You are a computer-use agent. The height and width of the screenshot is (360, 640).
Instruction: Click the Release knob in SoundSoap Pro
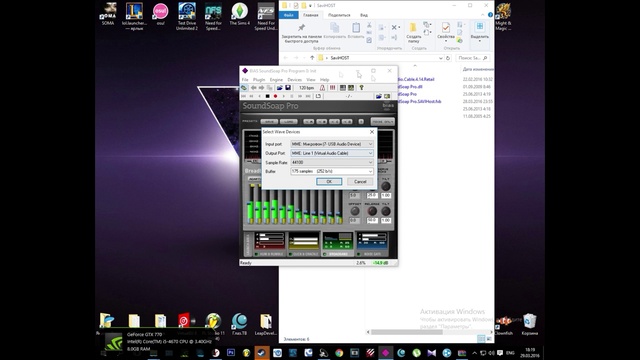pyautogui.click(x=372, y=211)
